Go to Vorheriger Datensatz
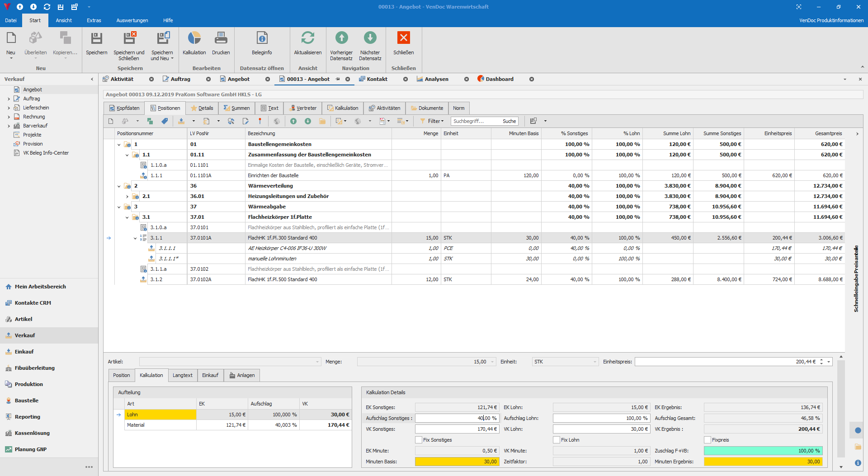This screenshot has width=868, height=476. (x=341, y=38)
